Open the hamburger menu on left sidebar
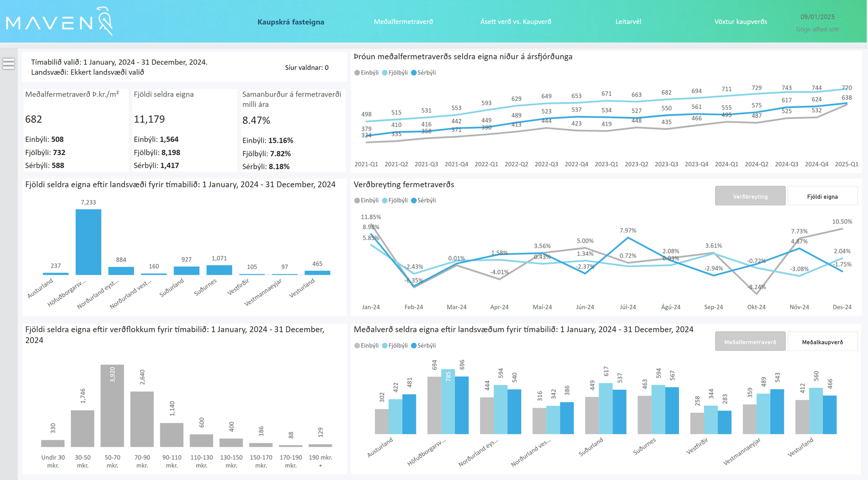Image resolution: width=868 pixels, height=480 pixels. coord(9,64)
